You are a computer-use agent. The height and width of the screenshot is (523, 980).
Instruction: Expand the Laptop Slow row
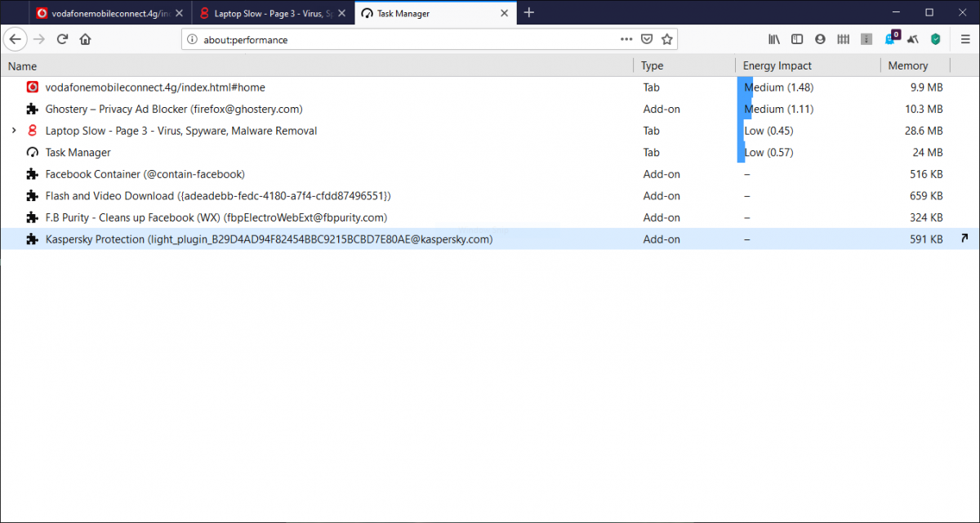pyautogui.click(x=14, y=131)
